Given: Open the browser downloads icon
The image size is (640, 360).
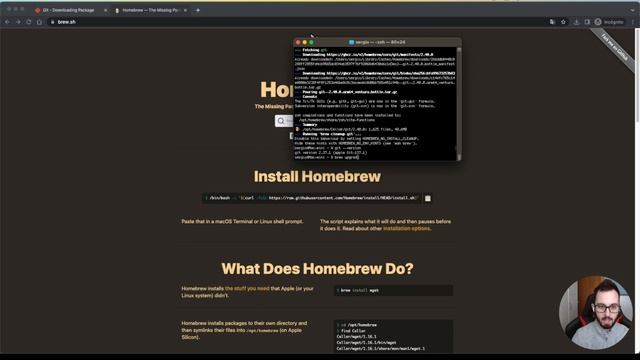Looking at the screenshot, I should tap(576, 22).
